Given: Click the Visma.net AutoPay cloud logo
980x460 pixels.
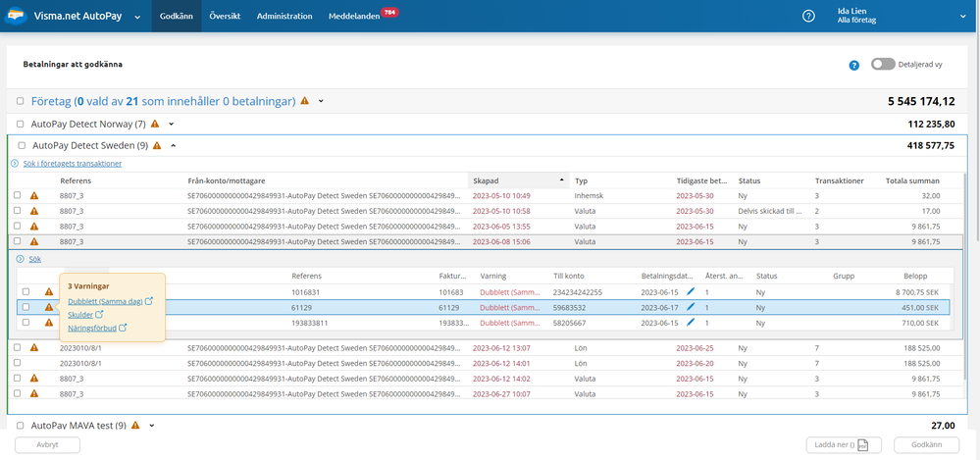Looking at the screenshot, I should coord(15,17).
